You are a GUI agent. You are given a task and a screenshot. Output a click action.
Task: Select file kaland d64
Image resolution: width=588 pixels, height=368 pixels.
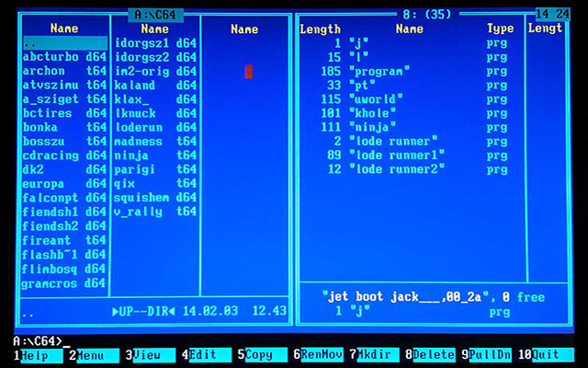155,86
